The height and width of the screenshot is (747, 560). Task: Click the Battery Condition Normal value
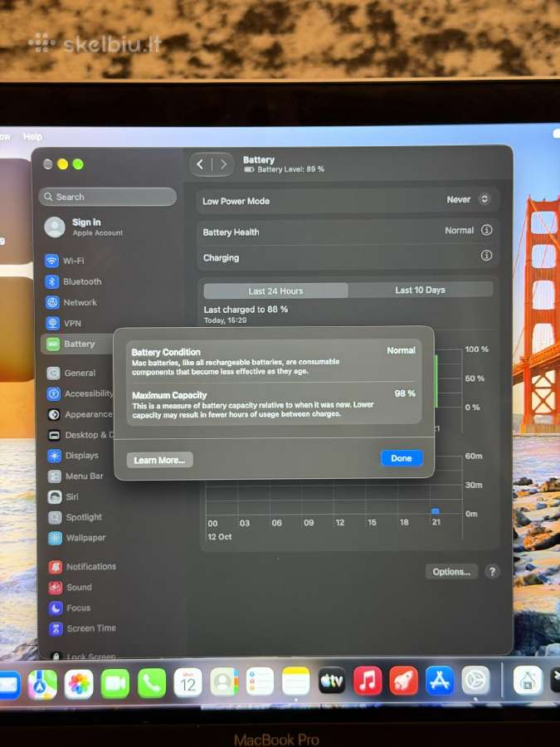401,350
